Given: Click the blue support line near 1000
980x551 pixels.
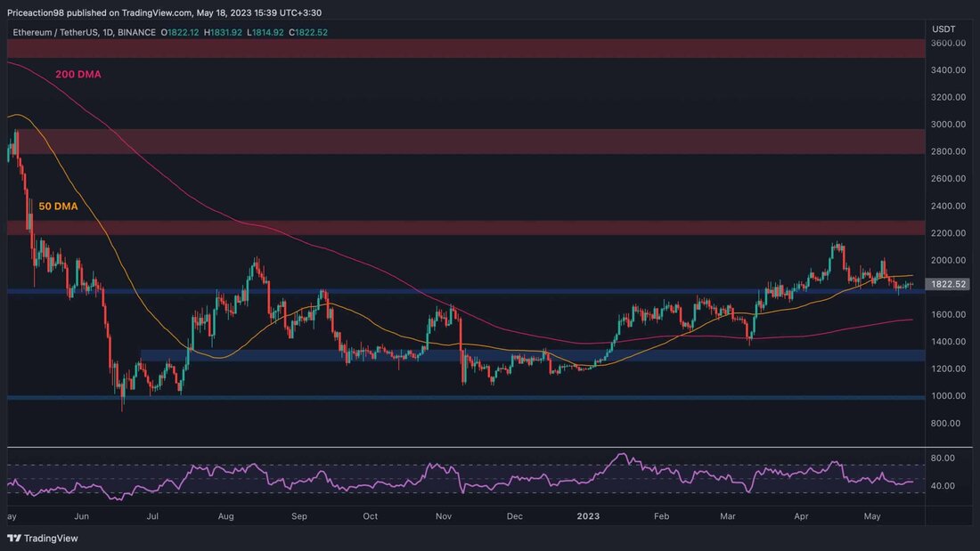Looking at the screenshot, I should pos(466,397).
